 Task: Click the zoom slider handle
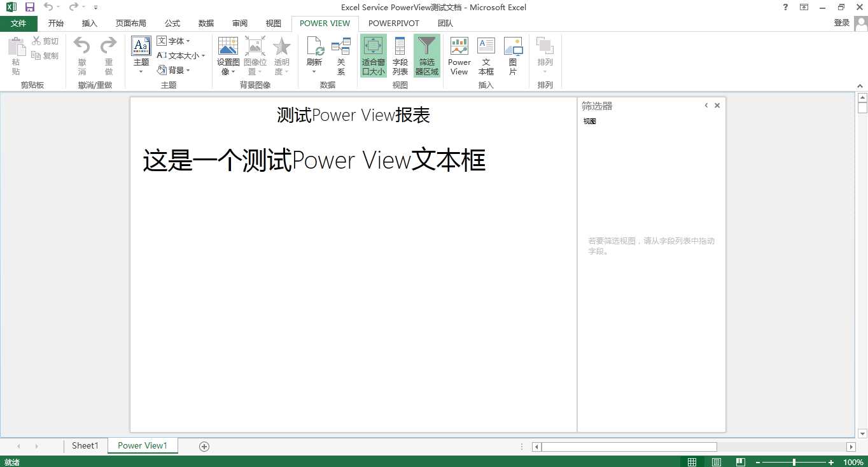point(794,462)
